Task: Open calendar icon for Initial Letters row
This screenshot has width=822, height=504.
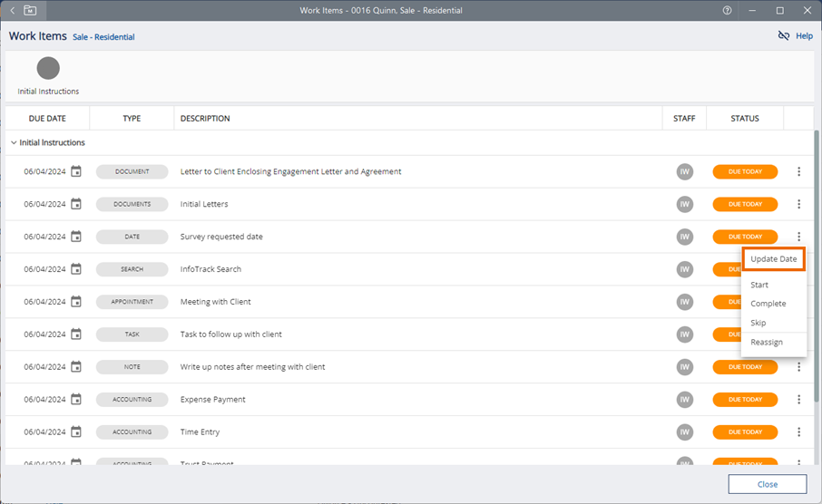Action: pos(76,204)
